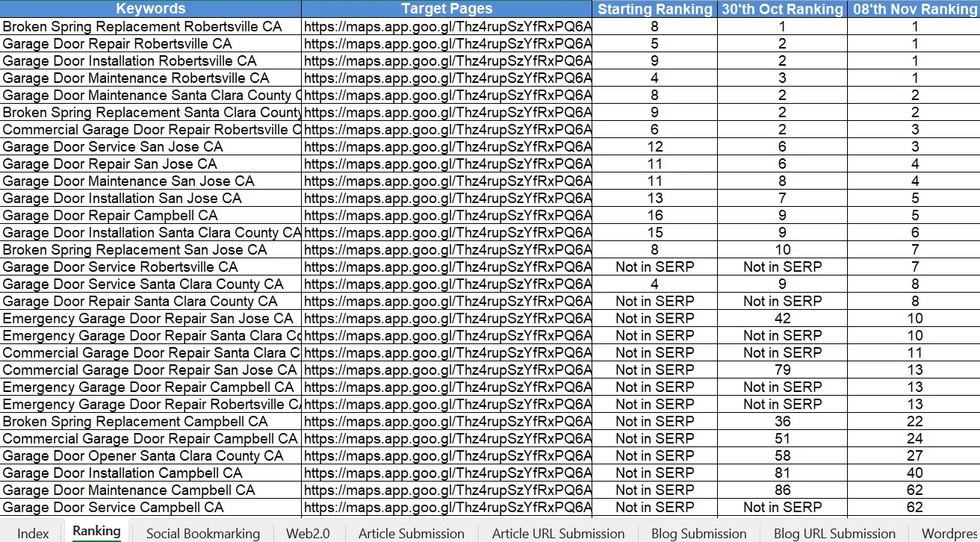Select Garage Door Repair Campbell CA cell
The image size is (980, 542).
point(151,215)
